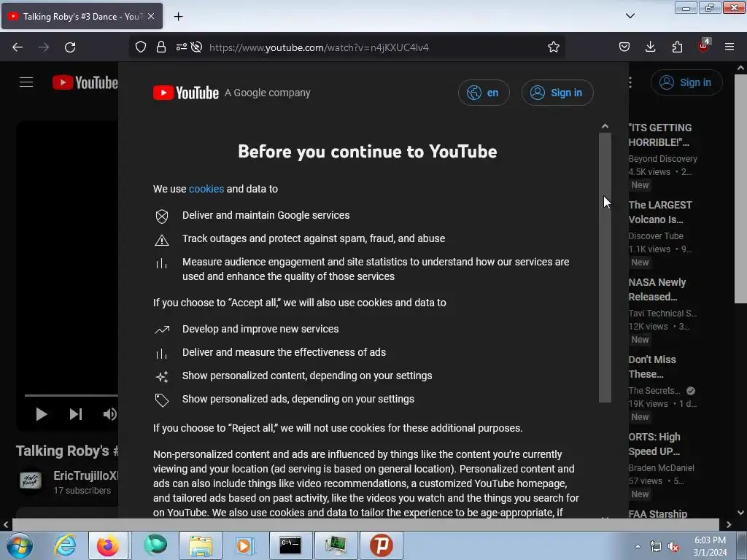Screen dimensions: 747x560
Task: Open the 'ITS GETTING HORRIBLE!' recommended video
Action: [659, 135]
